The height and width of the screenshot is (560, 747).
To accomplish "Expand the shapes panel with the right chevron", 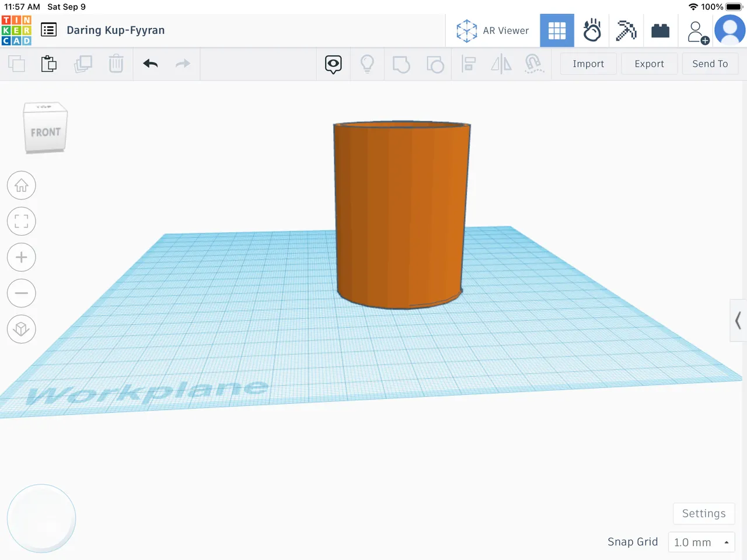I will (x=738, y=321).
